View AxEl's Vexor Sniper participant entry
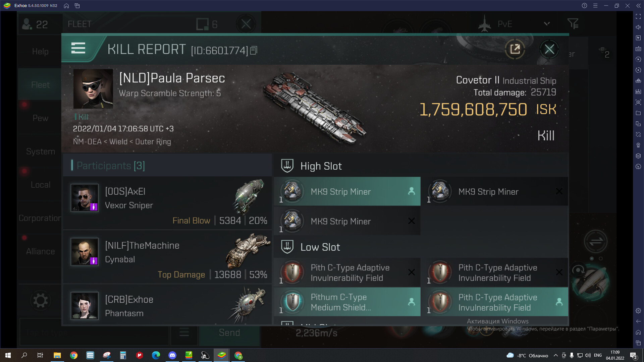This screenshot has height=362, width=644. click(167, 203)
